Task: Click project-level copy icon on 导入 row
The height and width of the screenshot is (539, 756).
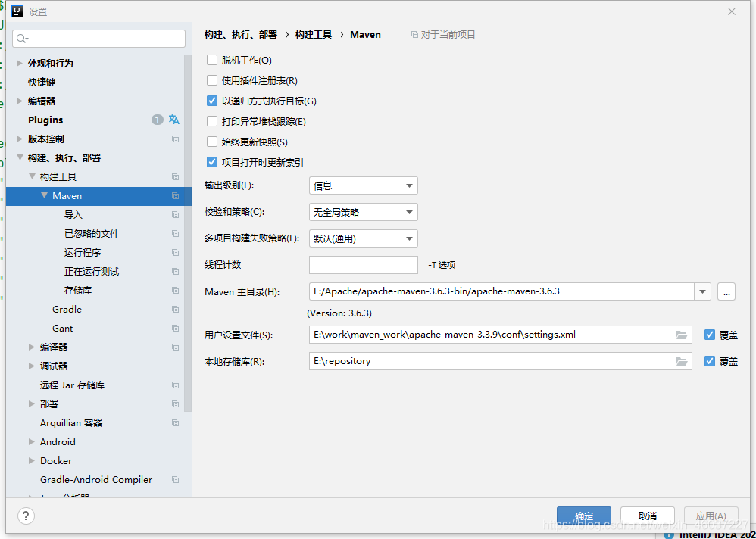Action: pyautogui.click(x=175, y=214)
